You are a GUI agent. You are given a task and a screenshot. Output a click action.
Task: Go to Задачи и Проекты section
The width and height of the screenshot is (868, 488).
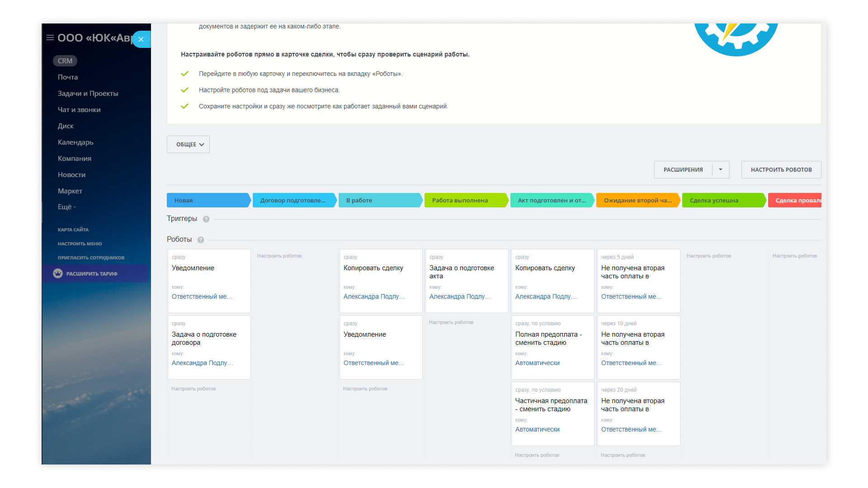coord(88,94)
